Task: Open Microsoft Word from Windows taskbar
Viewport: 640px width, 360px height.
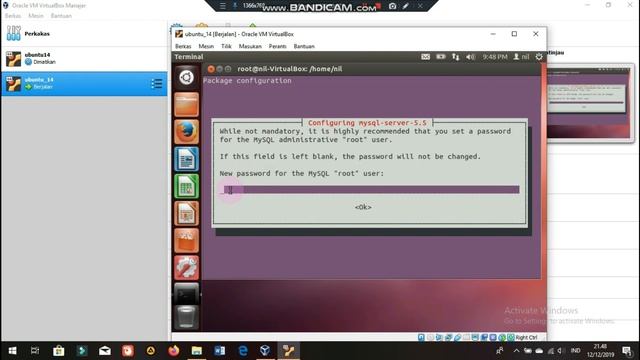Action: coord(220,351)
